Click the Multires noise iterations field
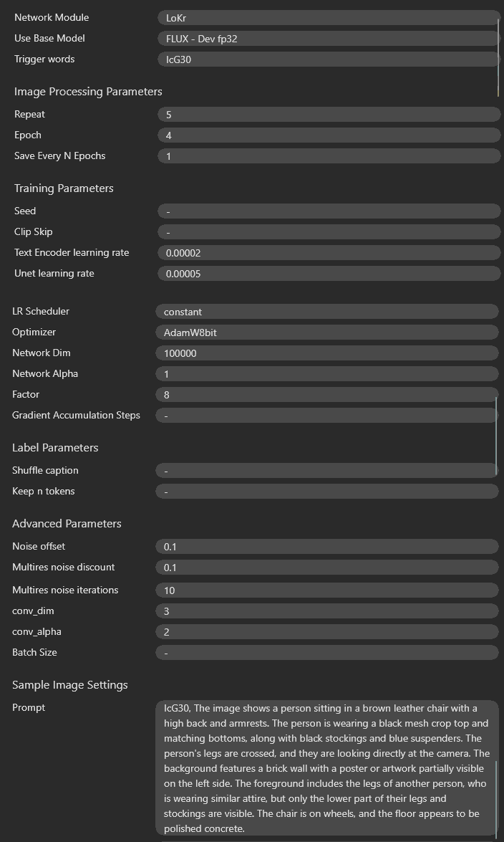 tap(327, 590)
